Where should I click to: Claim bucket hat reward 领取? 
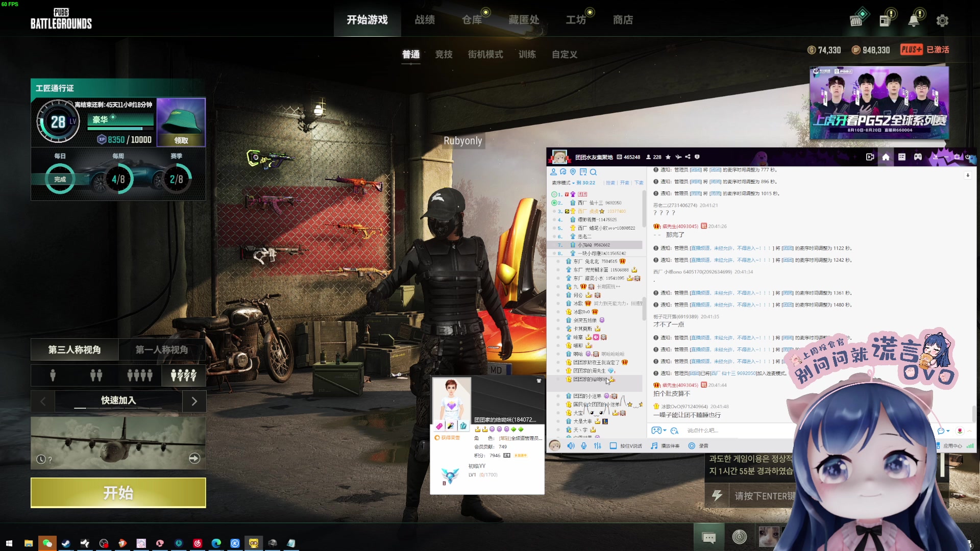tap(181, 140)
